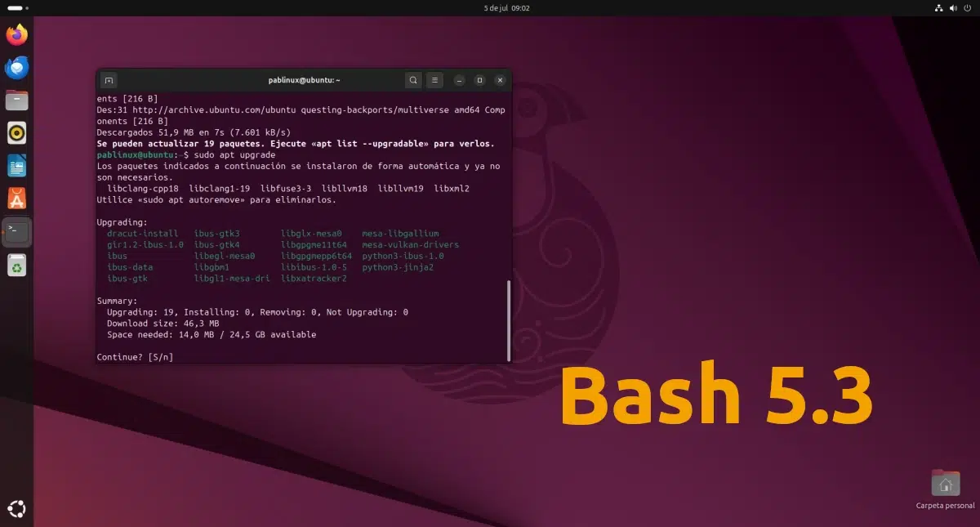The image size is (980, 527).
Task: Select the «apt list --upgradable» message line
Action: 296,143
